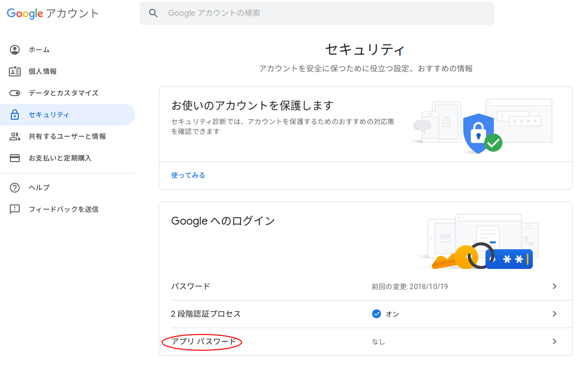The height and width of the screenshot is (366, 588).
Task: Click the ヘルプ question mark icon
Action: pyautogui.click(x=15, y=188)
